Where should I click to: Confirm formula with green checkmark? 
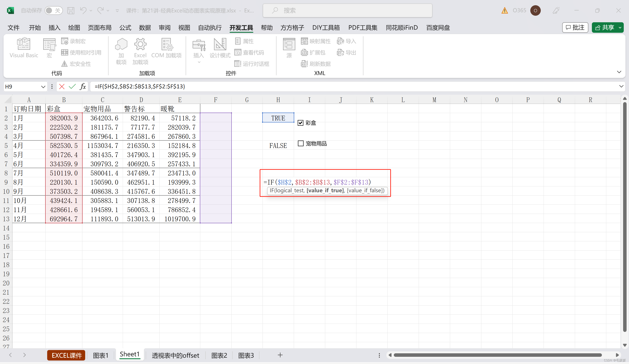point(72,86)
